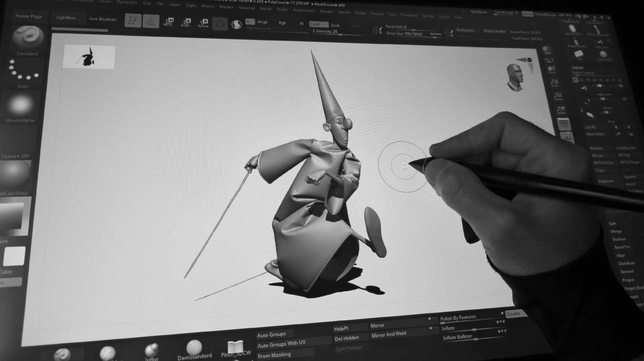The height and width of the screenshot is (361, 644).
Task: Click the Duplicate subtool button
Action: tap(606, 181)
